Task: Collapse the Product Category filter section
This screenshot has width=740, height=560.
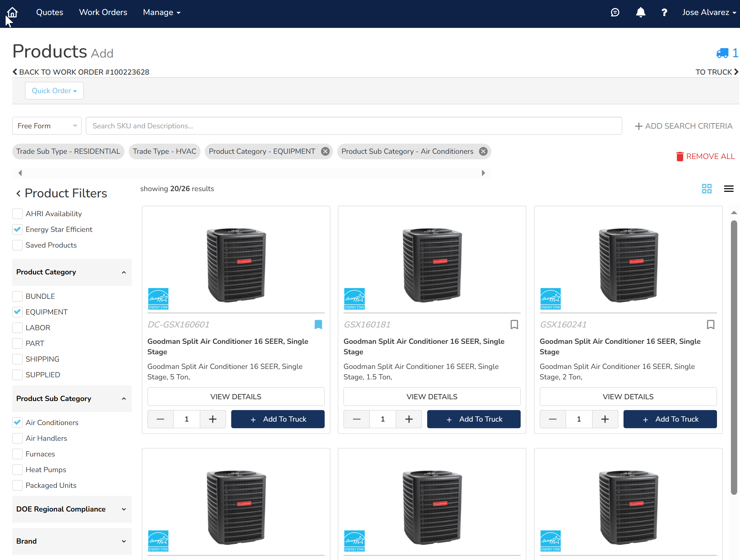Action: (x=72, y=272)
